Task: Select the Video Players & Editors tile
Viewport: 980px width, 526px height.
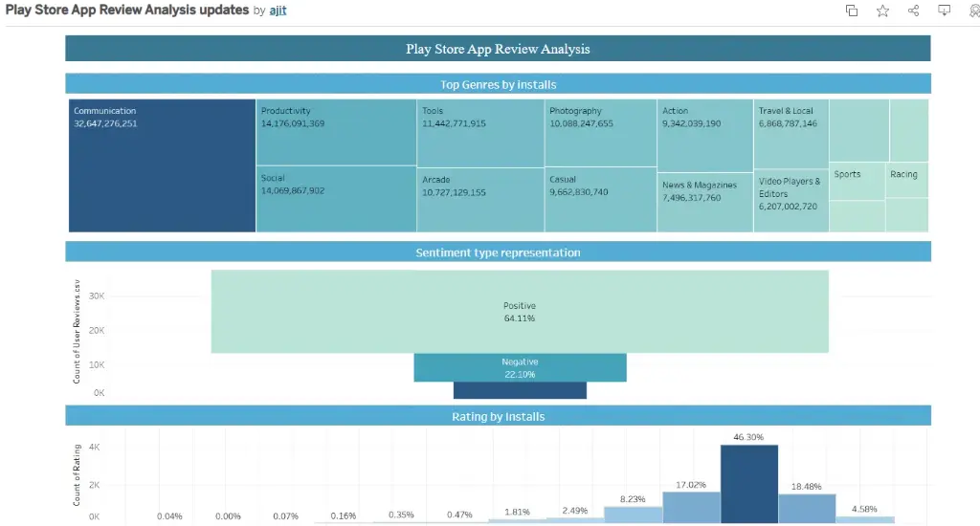Action: (791, 201)
